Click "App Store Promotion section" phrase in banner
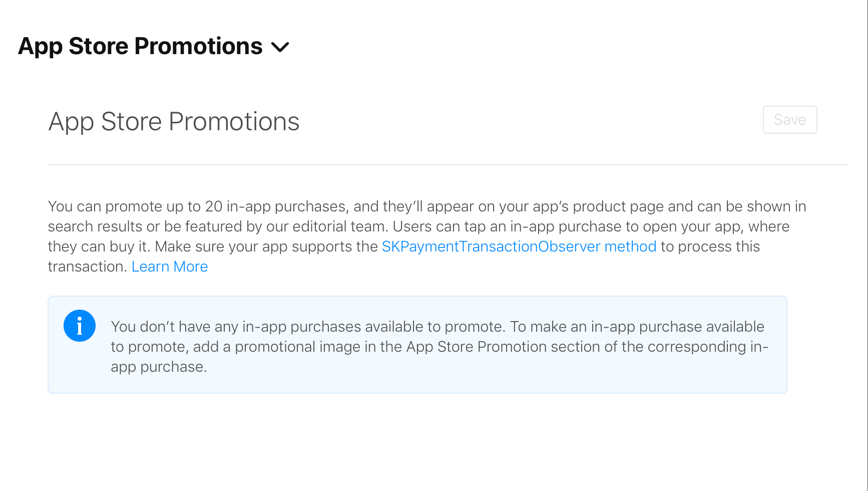The height and width of the screenshot is (491, 868). pos(502,347)
